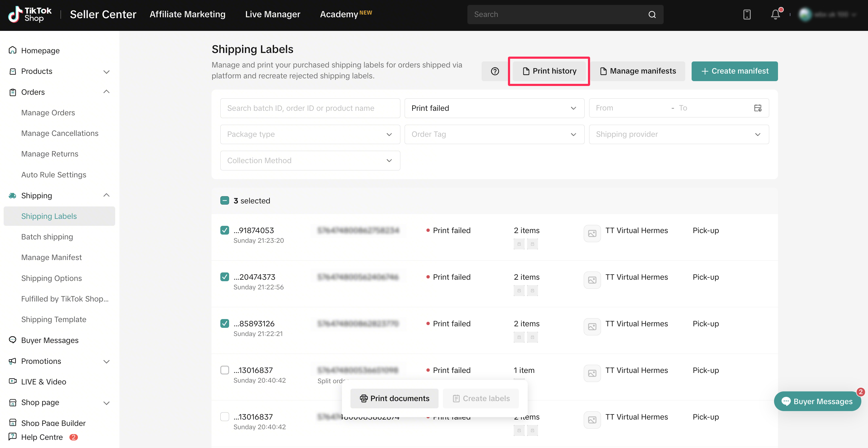Open the Print failed status dropdown
The image size is (868, 448).
coord(494,108)
